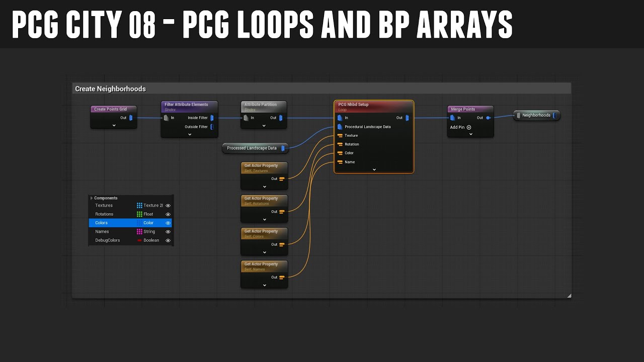Expand the Create Points Grid node chevron
Image resolution: width=644 pixels, height=362 pixels.
[114, 125]
